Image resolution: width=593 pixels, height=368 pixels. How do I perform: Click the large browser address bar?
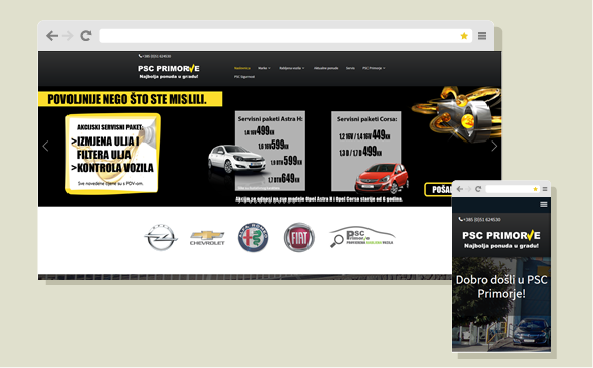tap(279, 36)
